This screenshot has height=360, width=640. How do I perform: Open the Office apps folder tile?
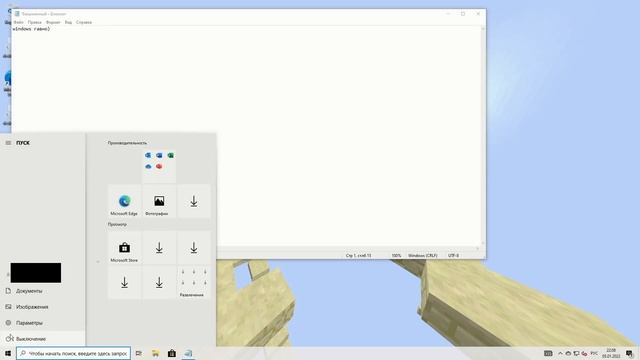tap(159, 166)
